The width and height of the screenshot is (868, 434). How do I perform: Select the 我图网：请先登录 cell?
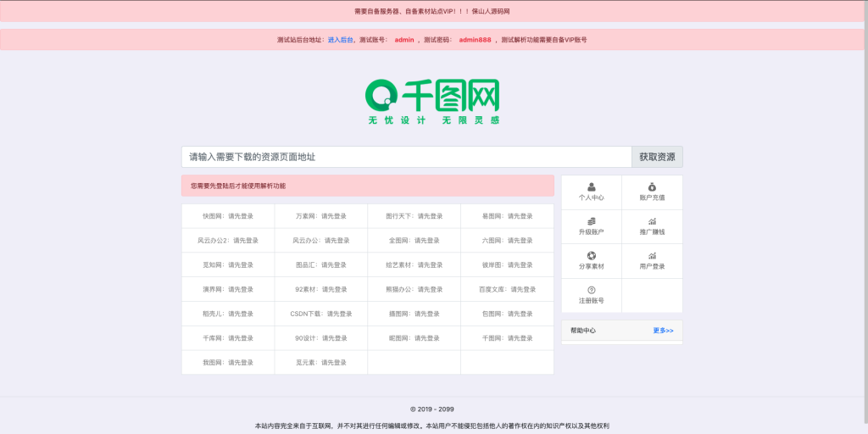[228, 362]
